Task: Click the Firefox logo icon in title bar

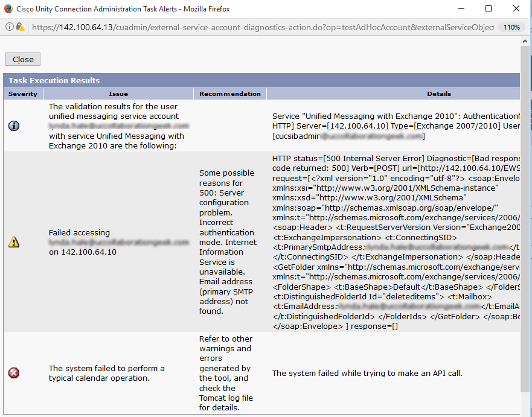Action: pos(8,8)
